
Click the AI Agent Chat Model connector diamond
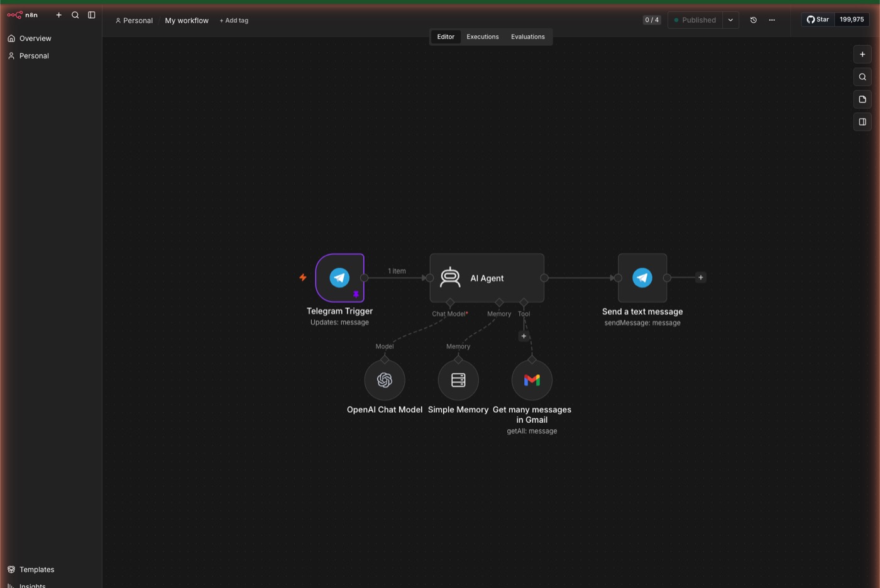click(450, 303)
